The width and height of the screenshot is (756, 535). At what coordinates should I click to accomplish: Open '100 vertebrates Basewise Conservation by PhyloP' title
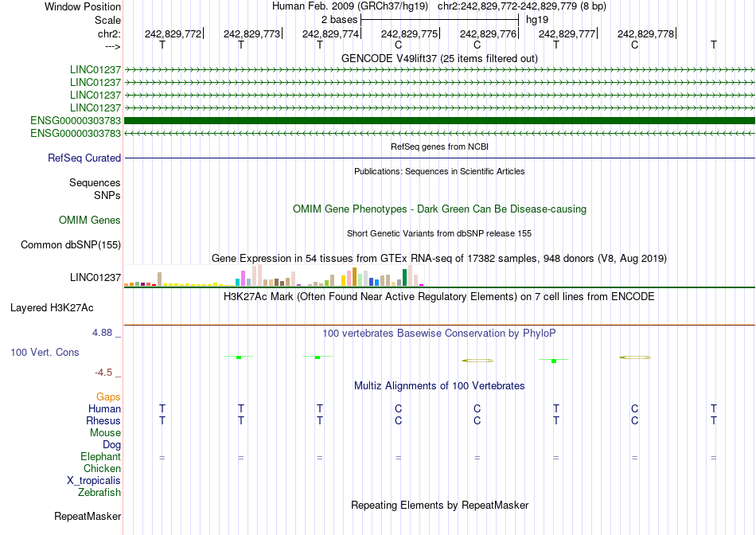[439, 333]
